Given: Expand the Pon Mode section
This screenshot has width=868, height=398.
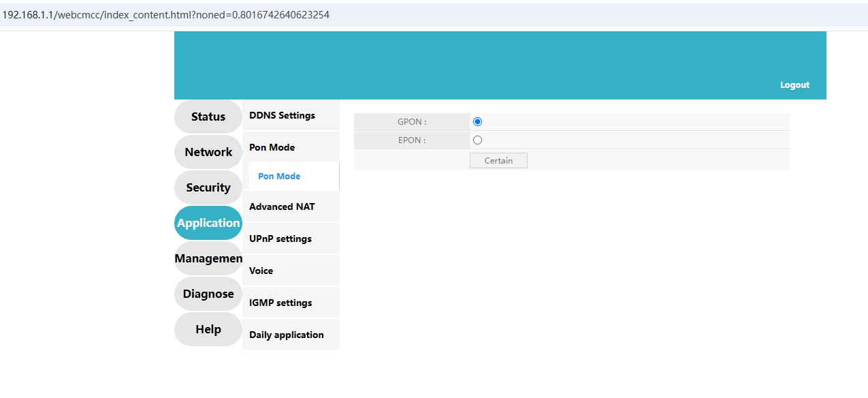Looking at the screenshot, I should tap(271, 147).
